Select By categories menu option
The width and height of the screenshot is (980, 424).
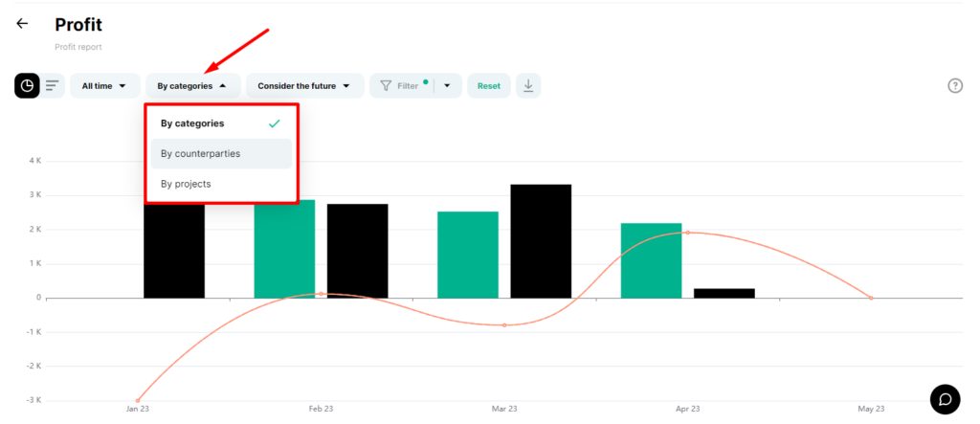221,123
